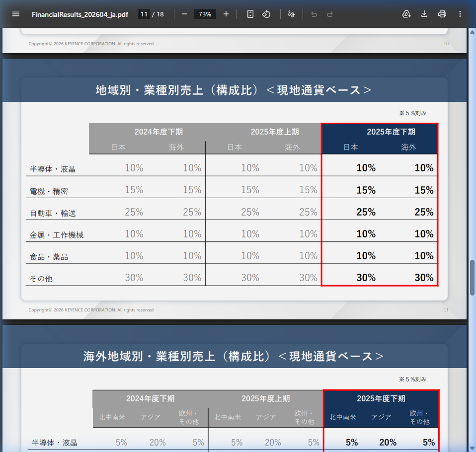Zoom in with the plus button
The height and width of the screenshot is (452, 476).
click(x=226, y=14)
